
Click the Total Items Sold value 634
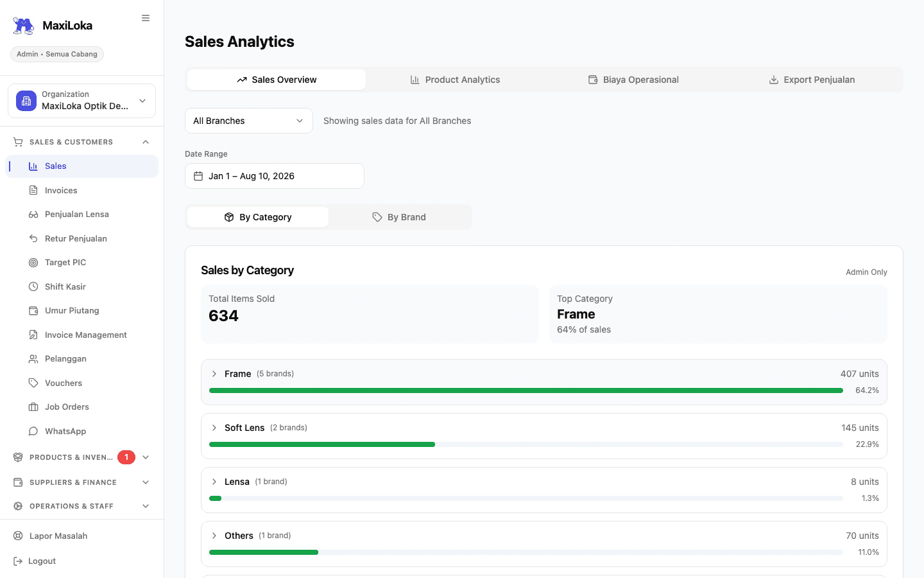coord(223,316)
